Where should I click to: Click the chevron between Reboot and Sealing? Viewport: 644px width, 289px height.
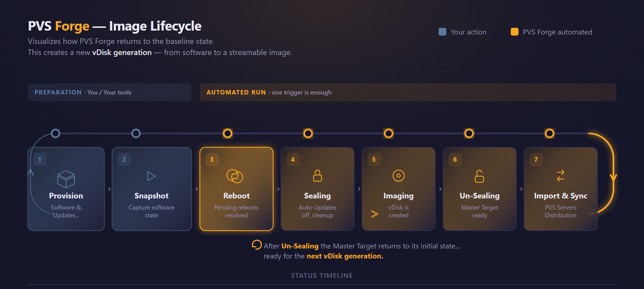click(278, 189)
